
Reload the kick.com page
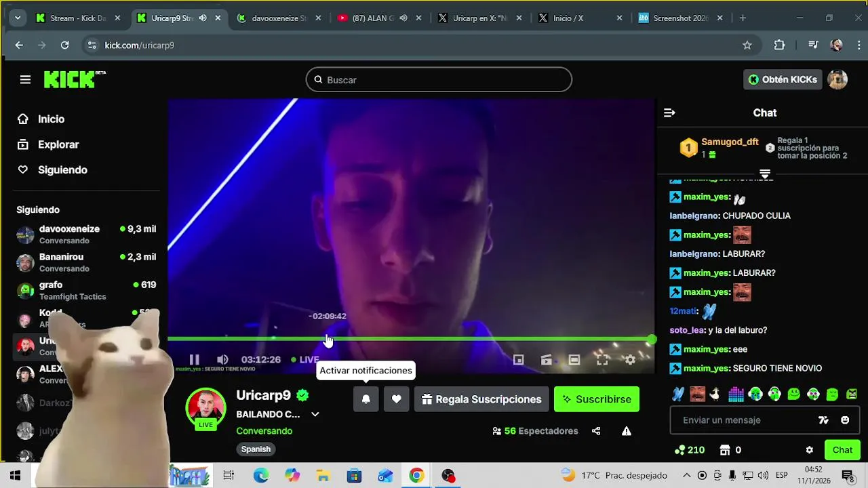(x=64, y=45)
